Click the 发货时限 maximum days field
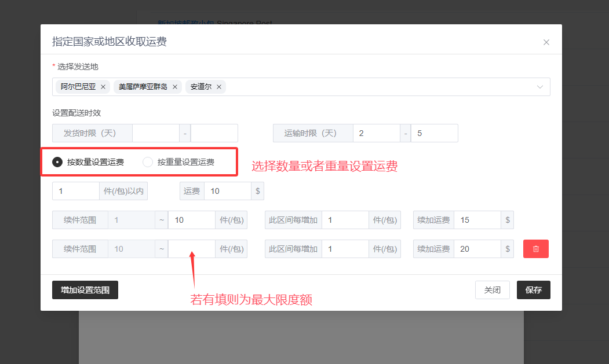Viewport: 609px width, 364px height. click(214, 133)
